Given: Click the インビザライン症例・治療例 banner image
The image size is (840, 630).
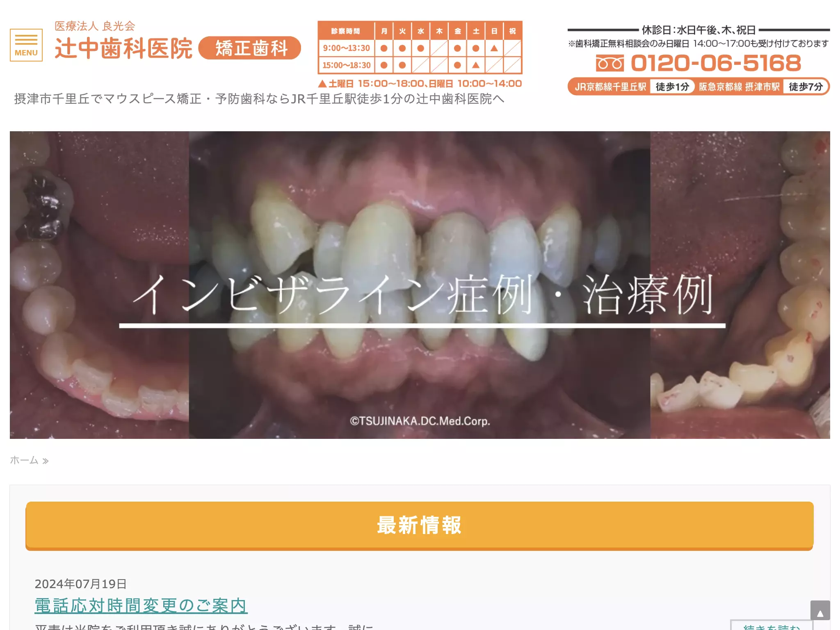Looking at the screenshot, I should pos(420,285).
